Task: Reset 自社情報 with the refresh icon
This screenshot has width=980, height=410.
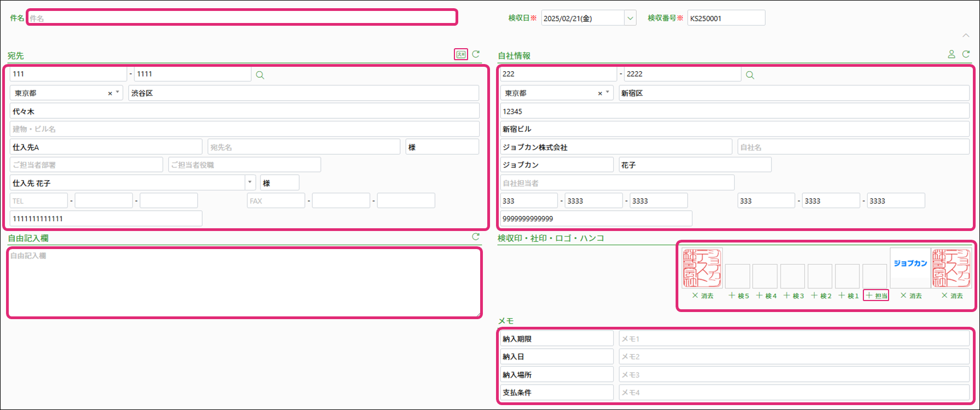Action: (966, 54)
